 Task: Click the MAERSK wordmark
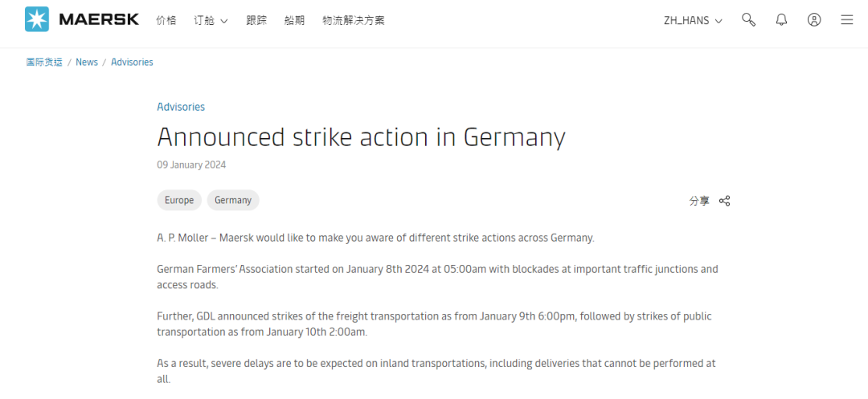click(99, 20)
